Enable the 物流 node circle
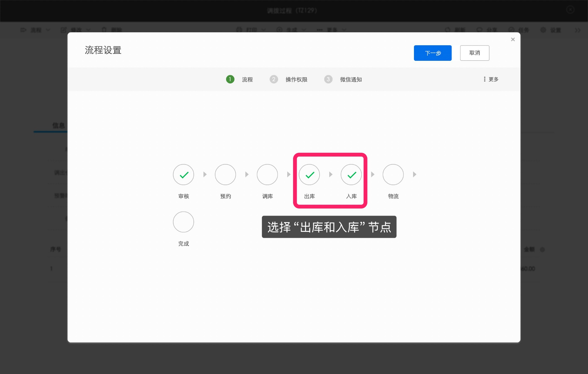The image size is (588, 374). pos(393,175)
